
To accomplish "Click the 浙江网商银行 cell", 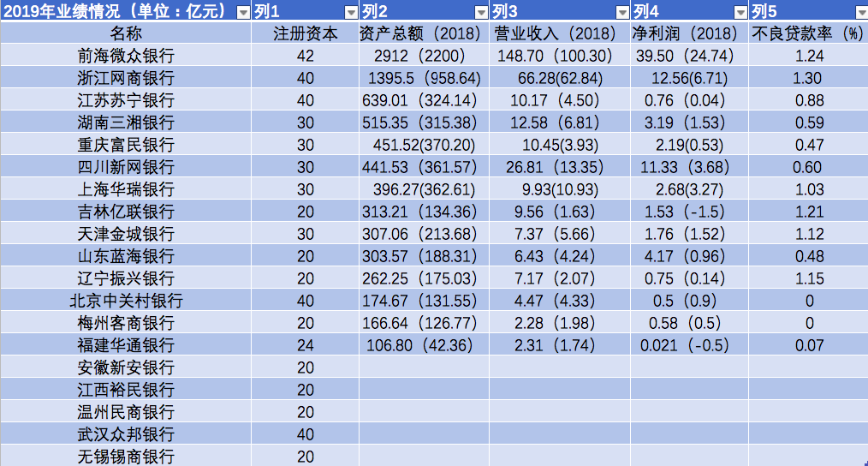I will 126,78.
